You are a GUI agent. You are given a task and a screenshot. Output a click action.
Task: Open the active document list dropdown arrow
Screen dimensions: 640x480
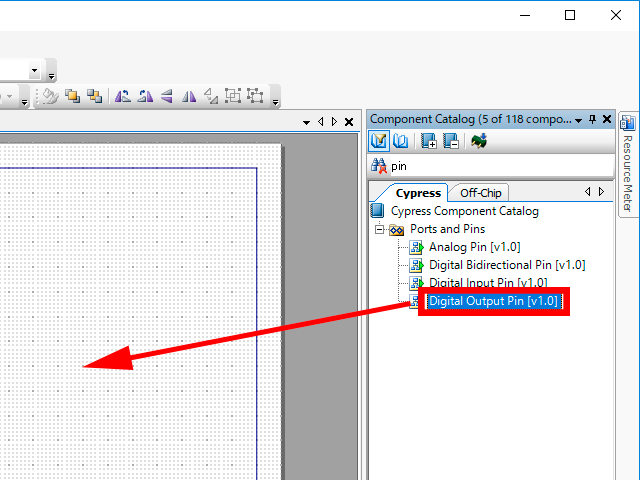tap(307, 122)
